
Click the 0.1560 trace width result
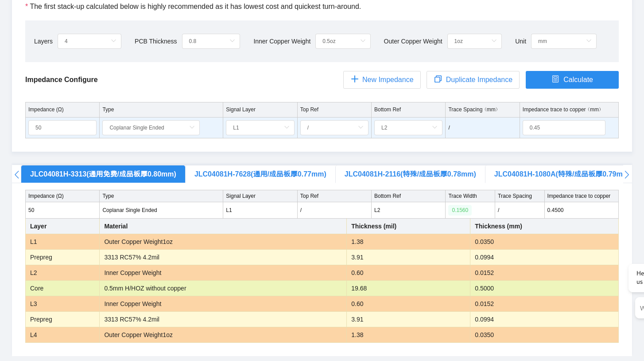[460, 210]
